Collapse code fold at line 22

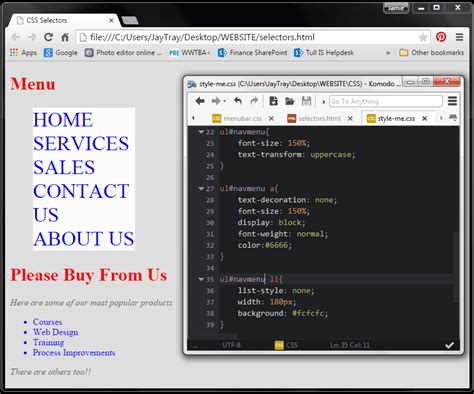201,132
